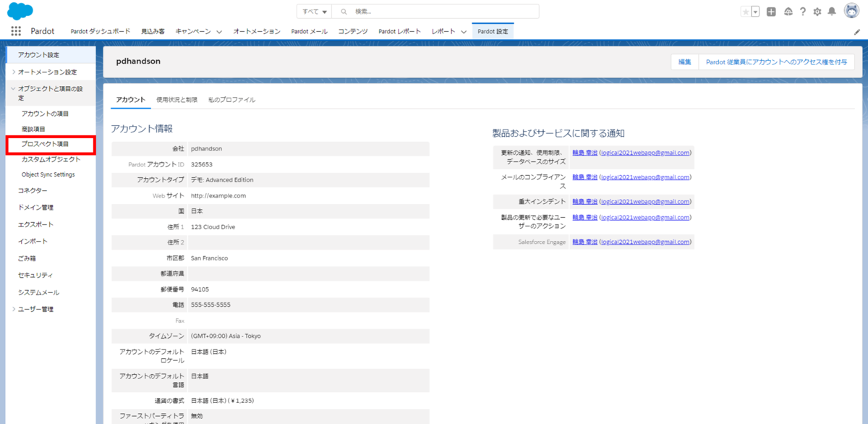Click the デモ: Advanced Edition account type value
Viewport: 868px width, 424px height.
222,179
